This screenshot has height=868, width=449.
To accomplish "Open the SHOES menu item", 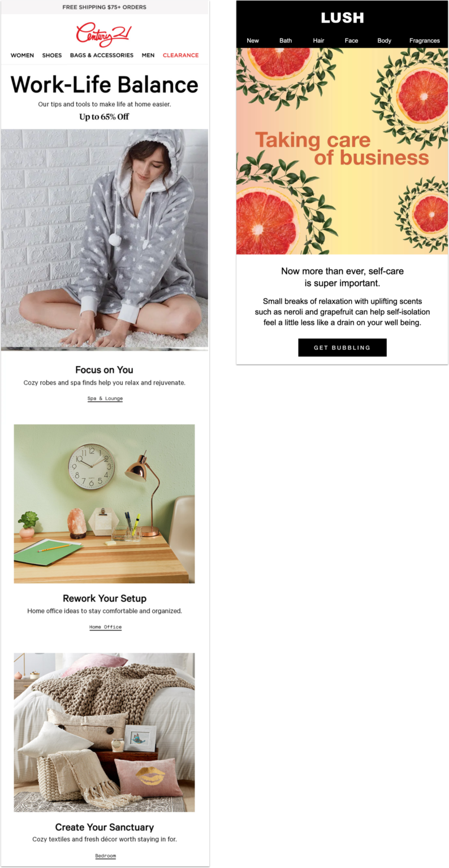I will tap(52, 55).
